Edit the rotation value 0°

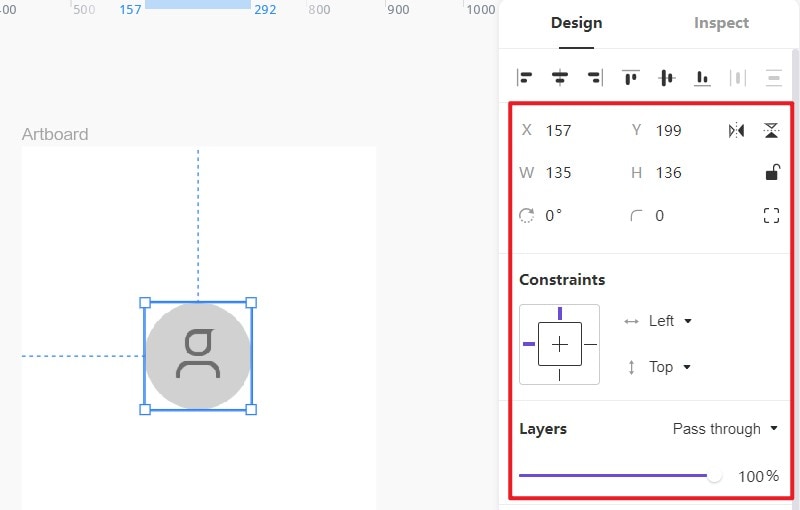click(554, 215)
